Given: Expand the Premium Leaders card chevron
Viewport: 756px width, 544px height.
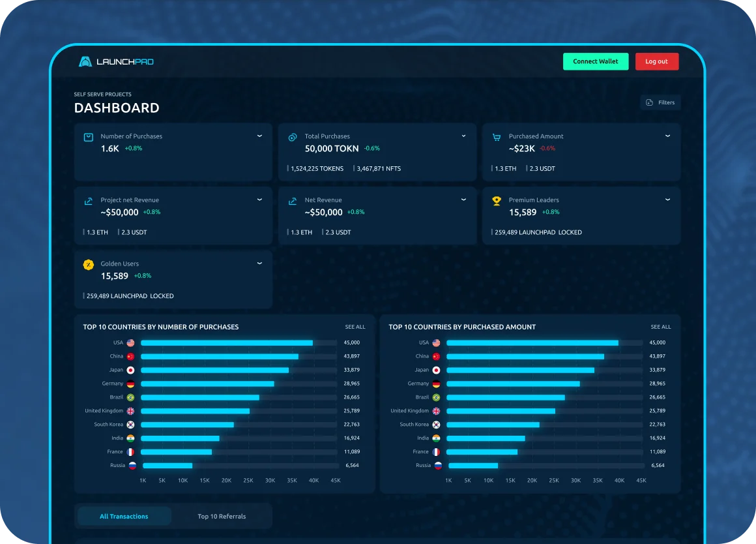Looking at the screenshot, I should [x=667, y=200].
